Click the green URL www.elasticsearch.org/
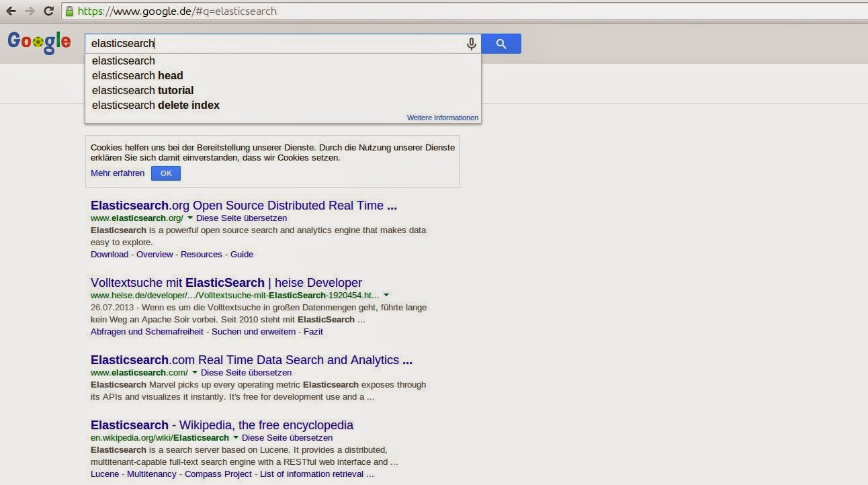 pyautogui.click(x=137, y=218)
